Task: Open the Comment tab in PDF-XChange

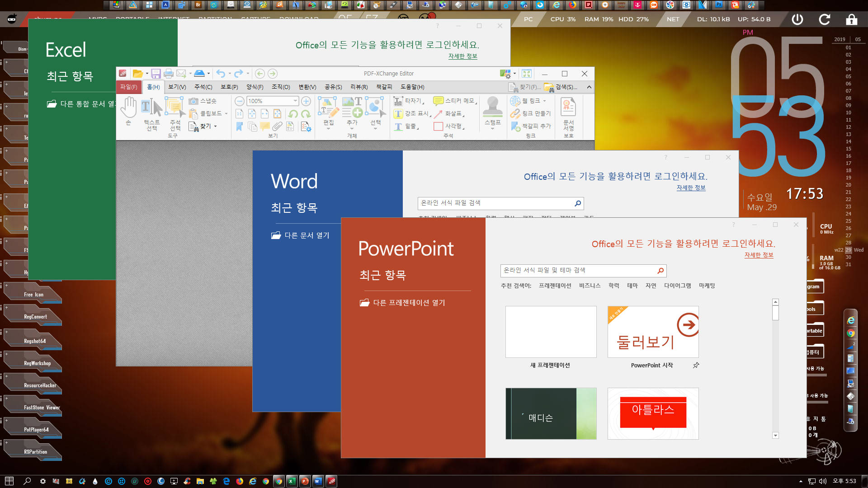Action: [x=203, y=87]
